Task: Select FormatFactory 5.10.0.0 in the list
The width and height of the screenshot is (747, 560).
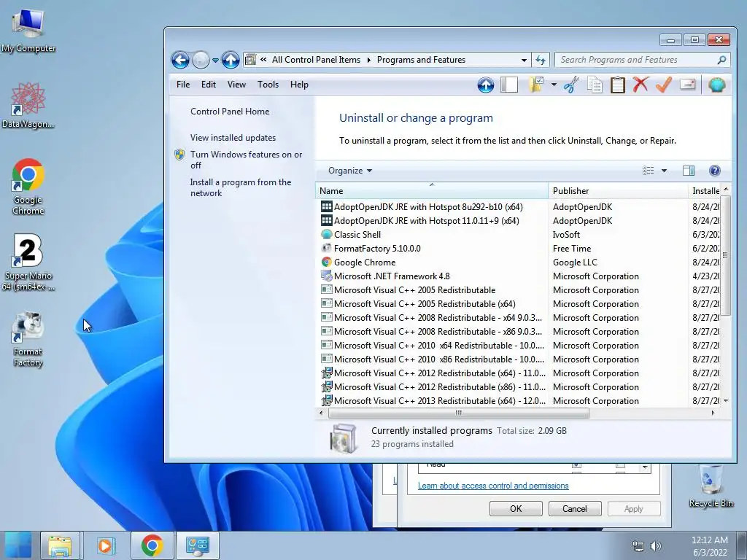Action: coord(377,248)
